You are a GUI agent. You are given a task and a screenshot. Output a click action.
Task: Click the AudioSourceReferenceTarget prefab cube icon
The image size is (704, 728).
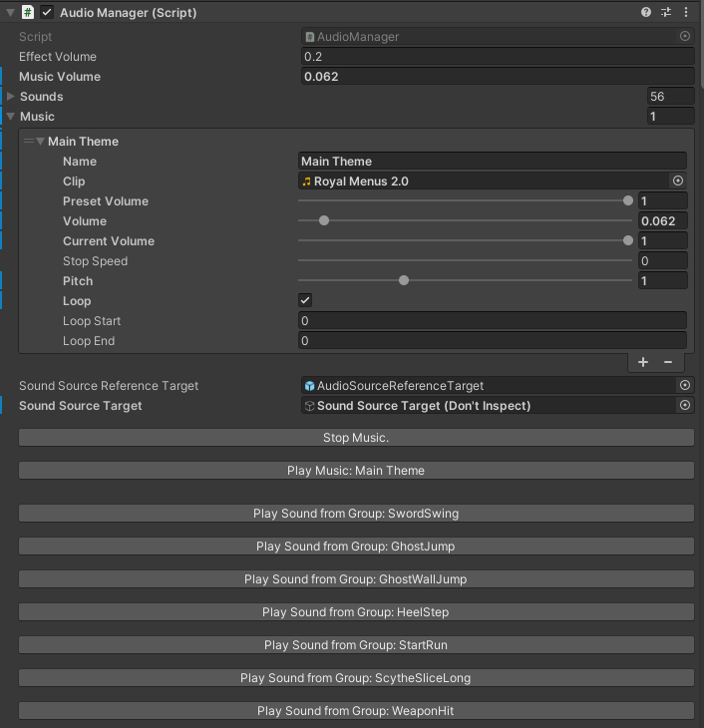(309, 386)
